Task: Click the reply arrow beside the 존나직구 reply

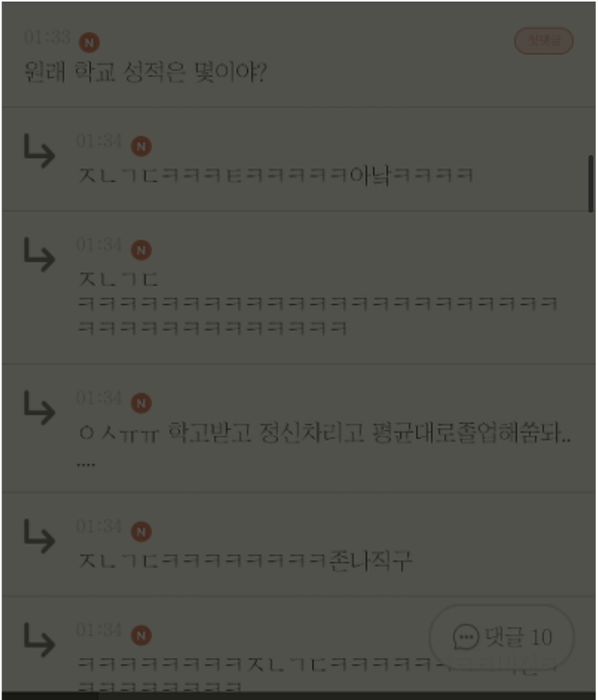Action: tap(39, 537)
